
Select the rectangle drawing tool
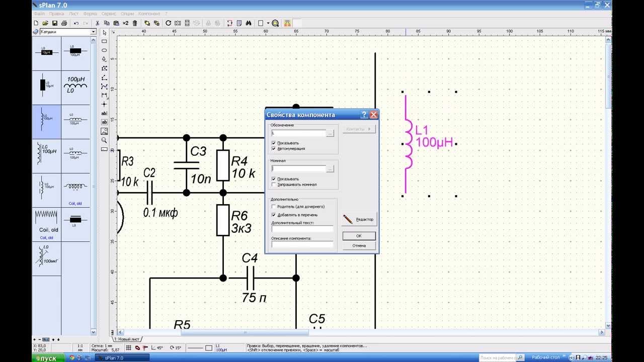point(104,41)
